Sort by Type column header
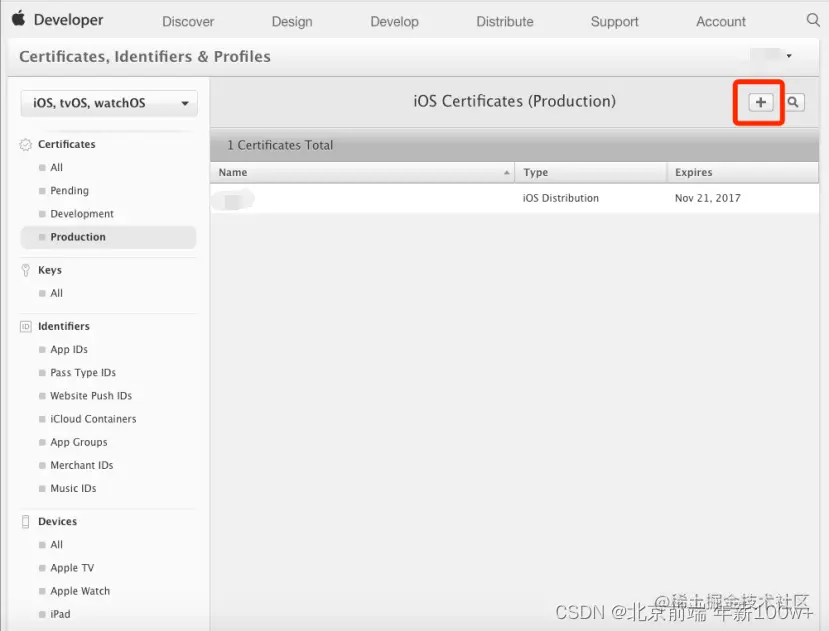The image size is (829, 631). coord(591,172)
